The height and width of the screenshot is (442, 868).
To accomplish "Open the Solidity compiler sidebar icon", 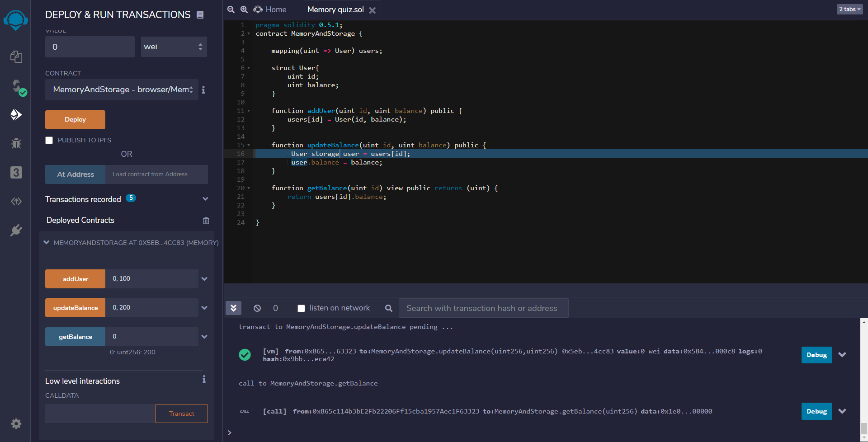I will 19,87.
